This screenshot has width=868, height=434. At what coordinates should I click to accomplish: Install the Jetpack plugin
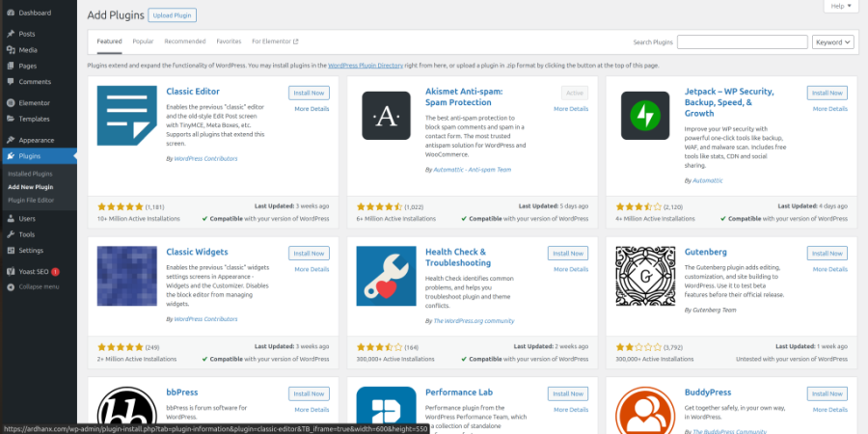click(x=827, y=93)
